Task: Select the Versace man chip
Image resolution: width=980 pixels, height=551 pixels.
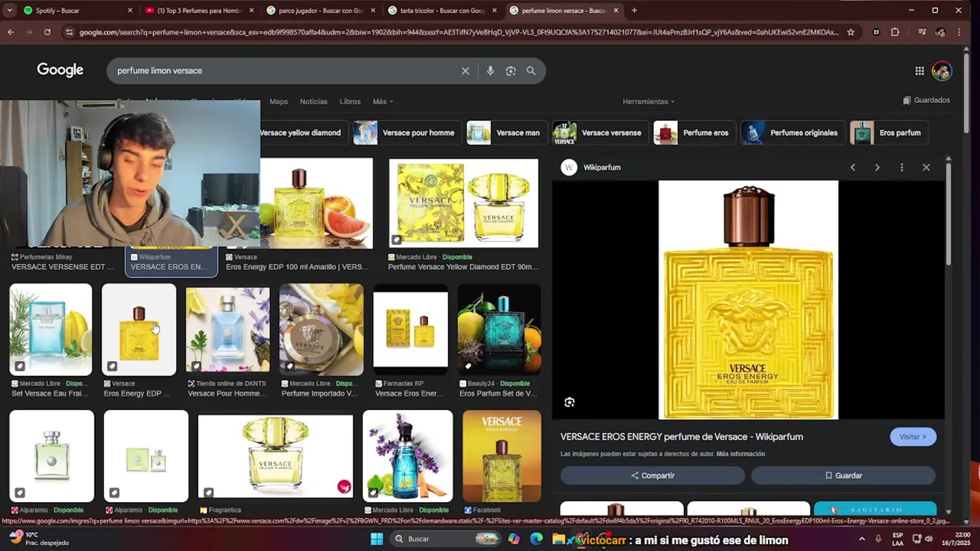Action: [505, 133]
